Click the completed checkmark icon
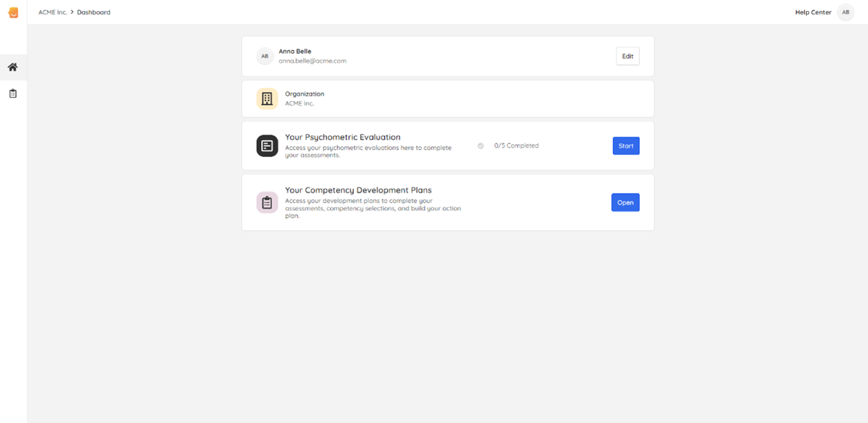This screenshot has height=423, width=868. tap(480, 146)
